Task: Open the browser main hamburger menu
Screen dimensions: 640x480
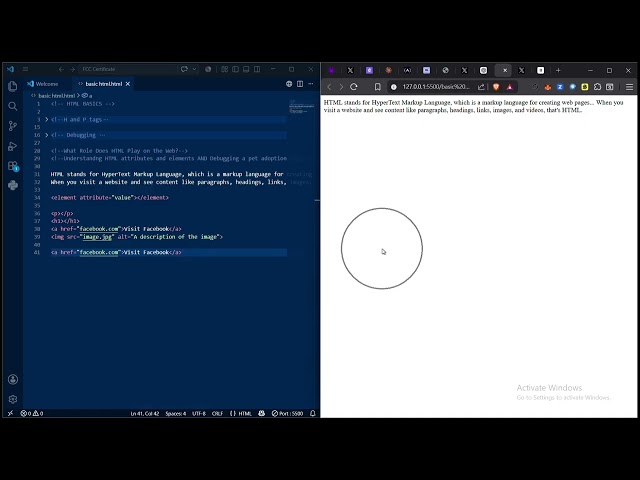Action: click(x=629, y=87)
